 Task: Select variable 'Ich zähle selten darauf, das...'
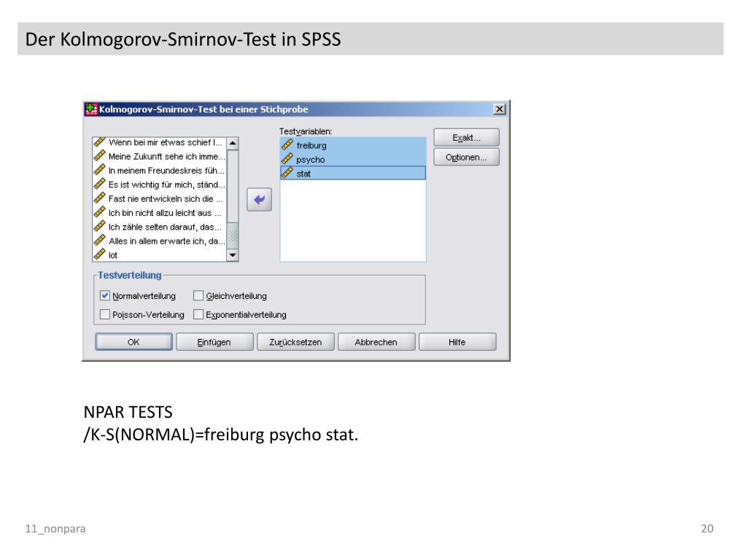click(165, 227)
